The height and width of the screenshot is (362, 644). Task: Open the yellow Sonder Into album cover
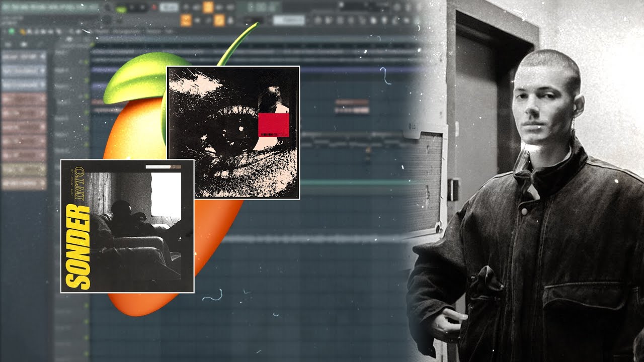[127, 226]
